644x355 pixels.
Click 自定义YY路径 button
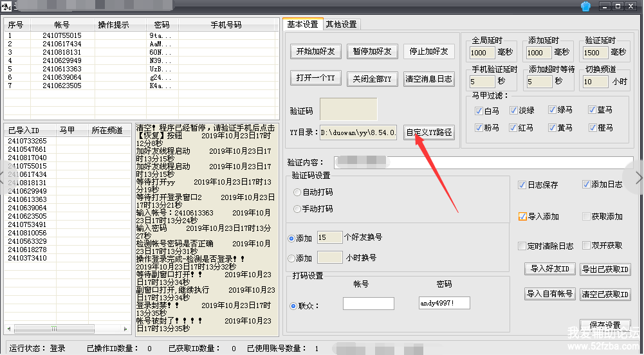pyautogui.click(x=428, y=132)
